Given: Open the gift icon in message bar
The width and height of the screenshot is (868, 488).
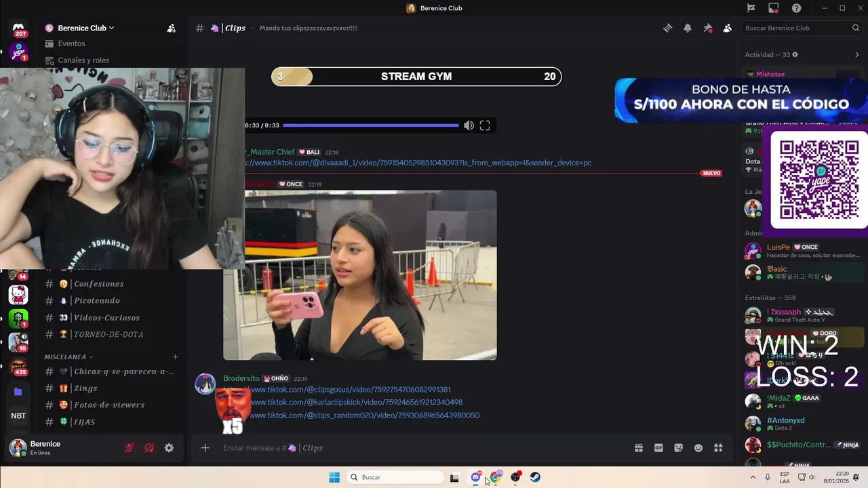Looking at the screenshot, I should (638, 448).
